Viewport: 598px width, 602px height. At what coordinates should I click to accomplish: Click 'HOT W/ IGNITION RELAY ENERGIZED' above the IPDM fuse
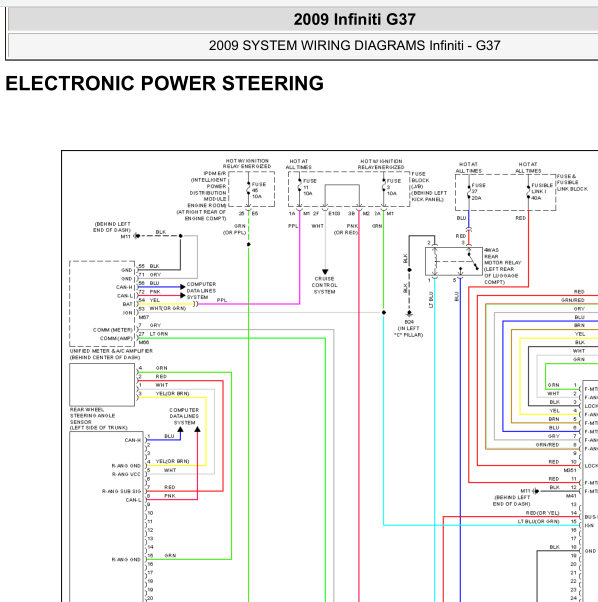247,164
